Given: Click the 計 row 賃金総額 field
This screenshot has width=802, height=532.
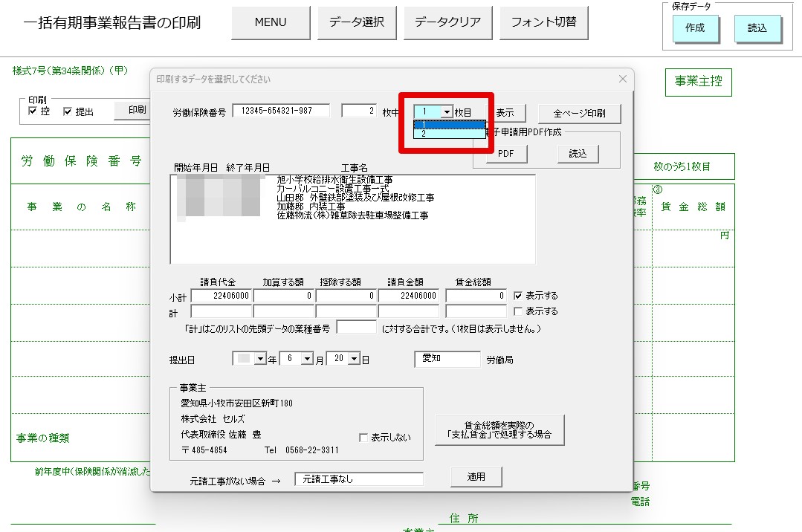Looking at the screenshot, I should [476, 311].
